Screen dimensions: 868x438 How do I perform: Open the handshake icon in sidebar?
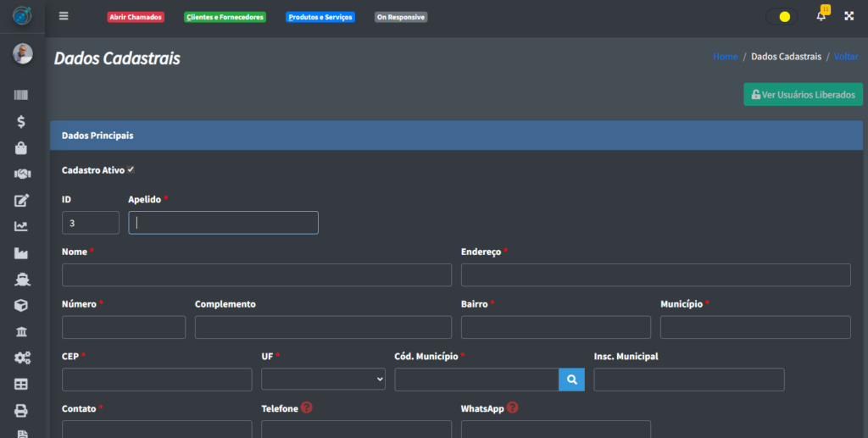click(x=21, y=174)
